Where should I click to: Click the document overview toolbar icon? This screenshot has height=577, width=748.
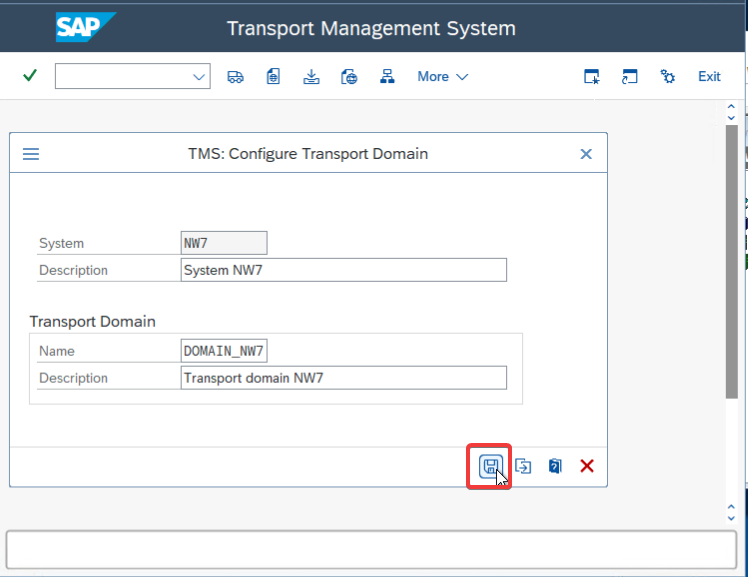coord(273,77)
